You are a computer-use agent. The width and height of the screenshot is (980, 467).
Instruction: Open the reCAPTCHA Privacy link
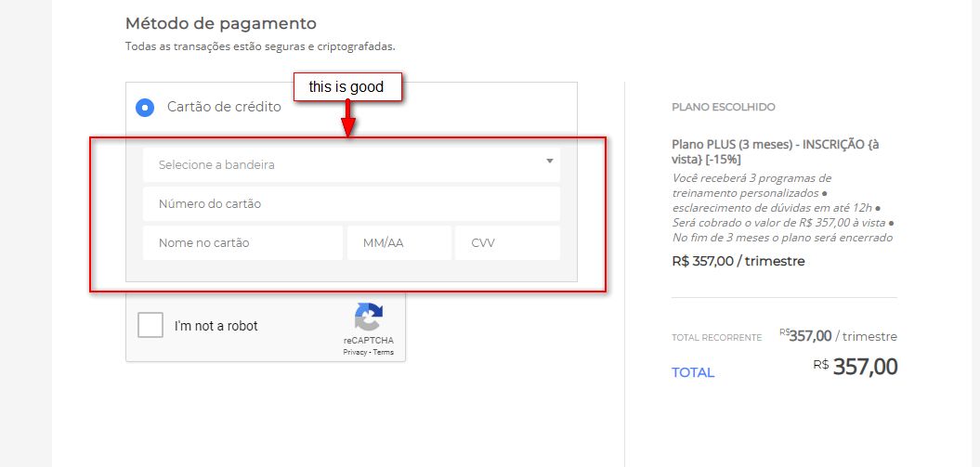355,353
